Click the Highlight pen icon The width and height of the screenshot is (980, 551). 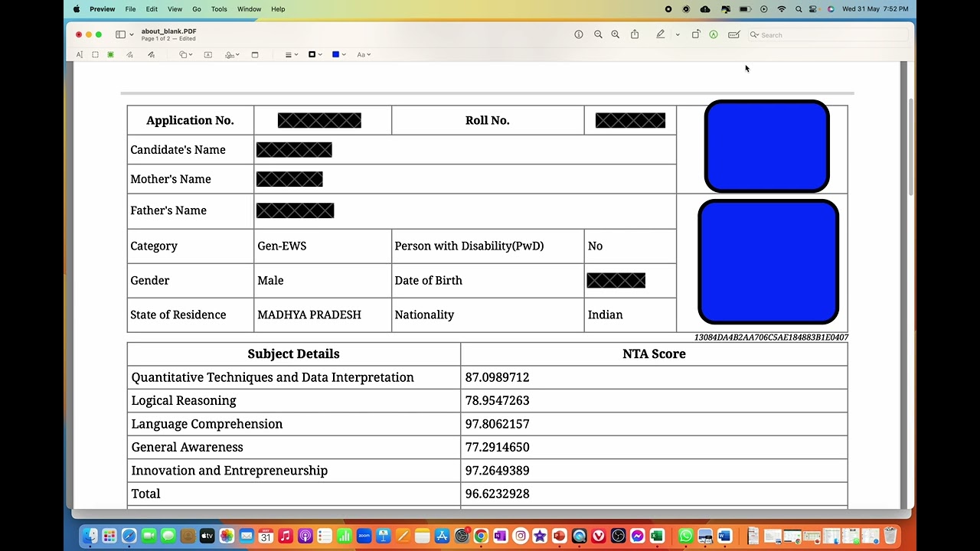660,34
